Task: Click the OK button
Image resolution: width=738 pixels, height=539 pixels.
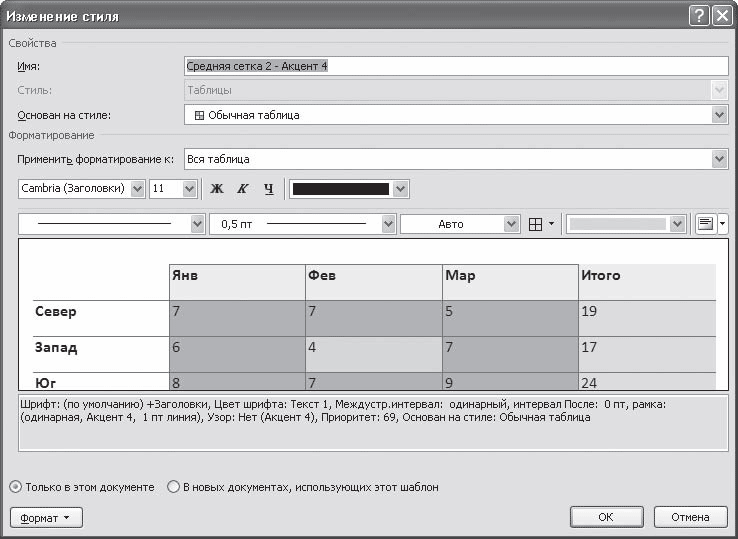Action: coord(606,517)
